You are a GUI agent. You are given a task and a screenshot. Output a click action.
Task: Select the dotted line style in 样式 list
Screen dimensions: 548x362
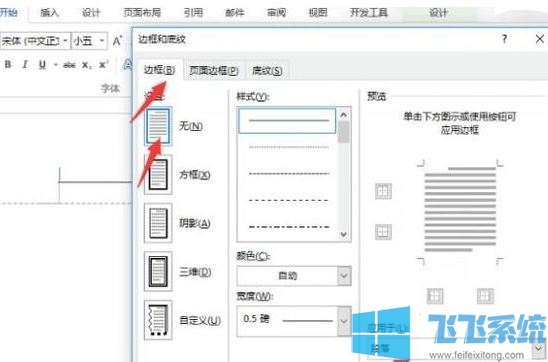point(289,147)
